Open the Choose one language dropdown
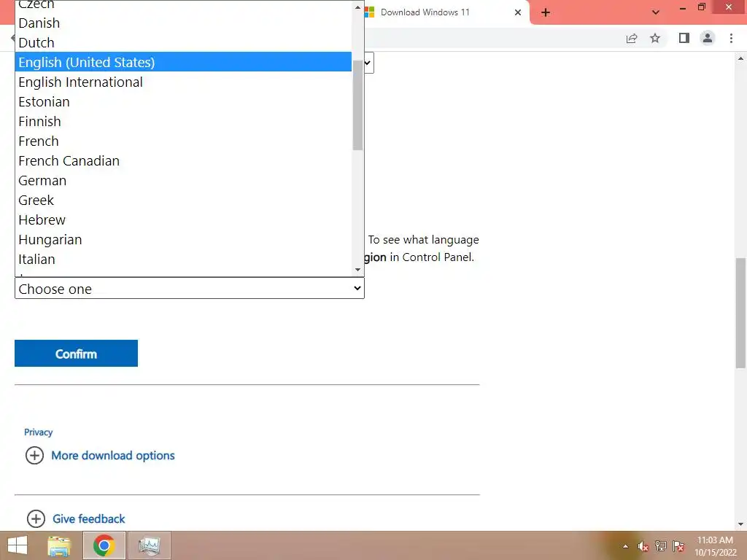The image size is (747, 560). pyautogui.click(x=190, y=289)
